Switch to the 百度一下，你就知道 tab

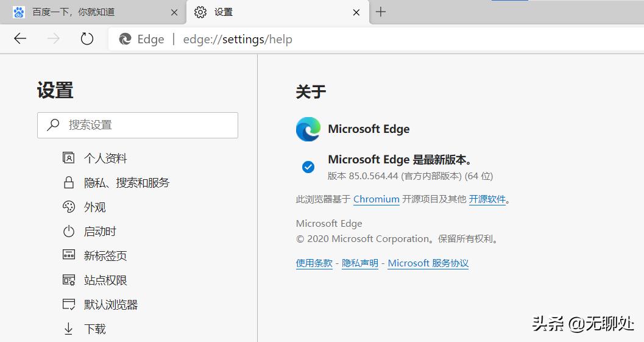point(93,12)
